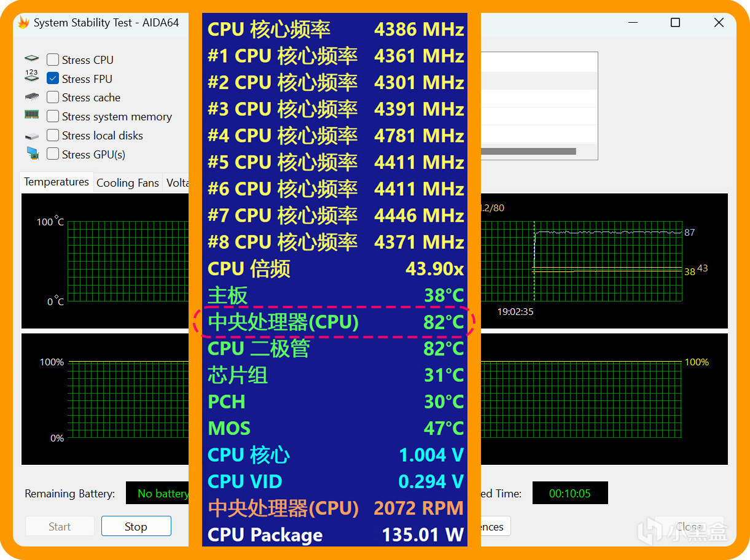Click the '#1 CPU 核心频率' 4361 MHz row
The image size is (750, 560).
(x=335, y=56)
